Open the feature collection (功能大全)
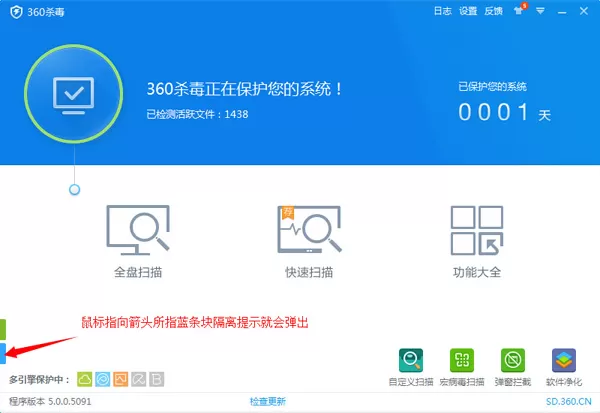The image size is (600, 413). click(477, 242)
